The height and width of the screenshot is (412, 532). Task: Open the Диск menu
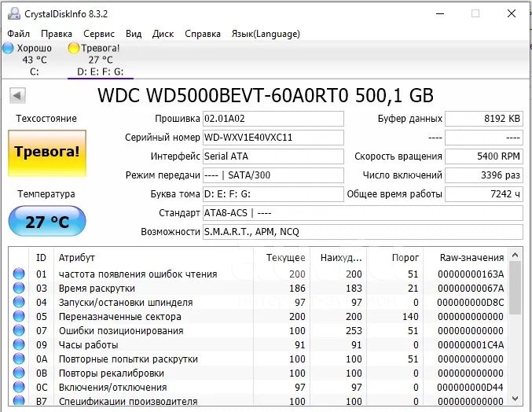click(163, 34)
